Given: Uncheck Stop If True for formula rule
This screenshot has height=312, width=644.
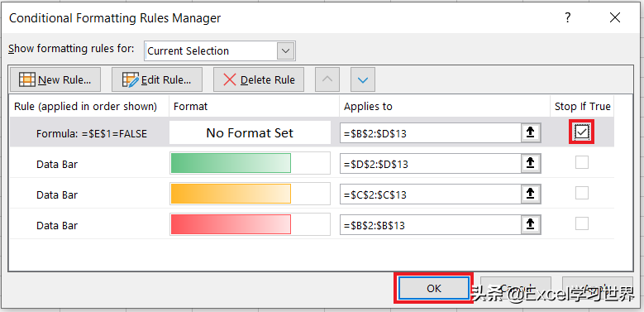Looking at the screenshot, I should pos(581,132).
